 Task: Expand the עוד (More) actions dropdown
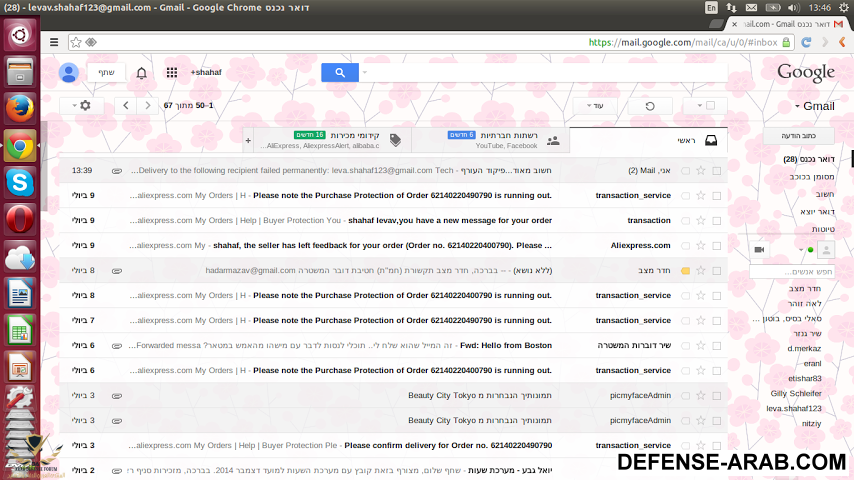tap(600, 105)
